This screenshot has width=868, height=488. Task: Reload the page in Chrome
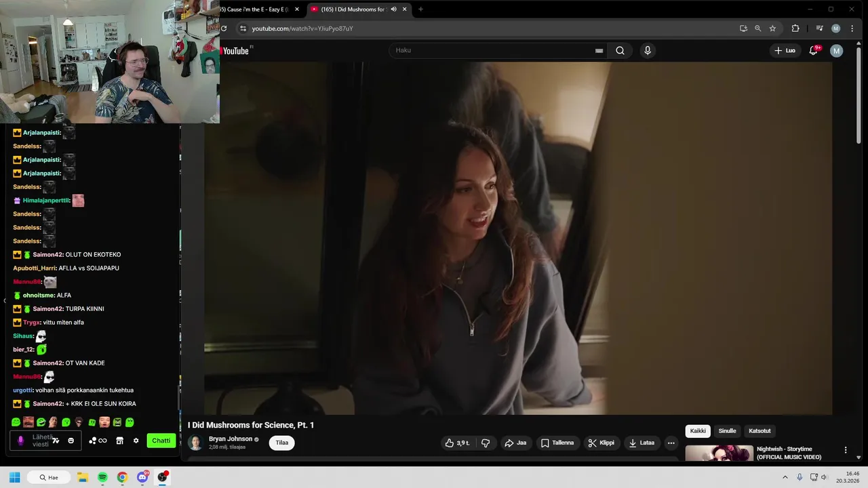tap(224, 28)
